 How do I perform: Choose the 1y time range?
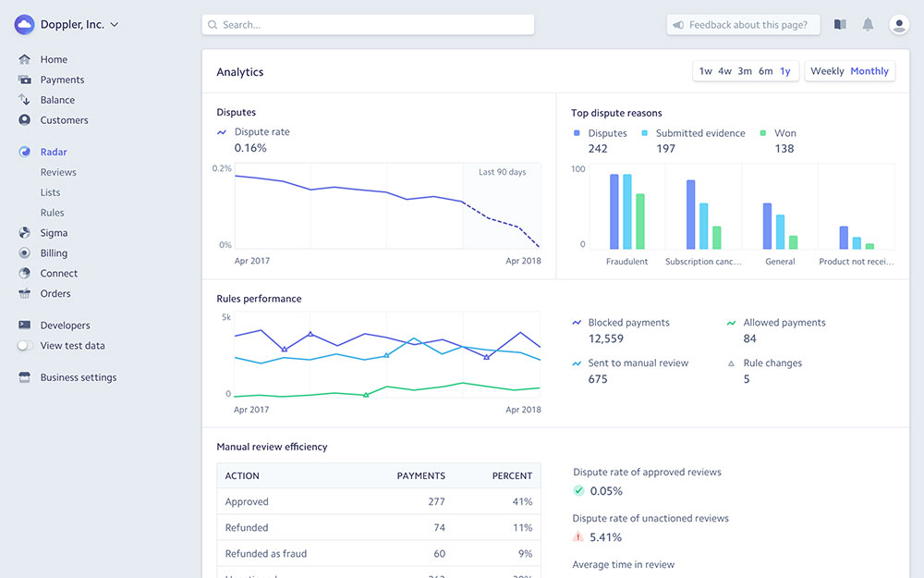coord(785,71)
